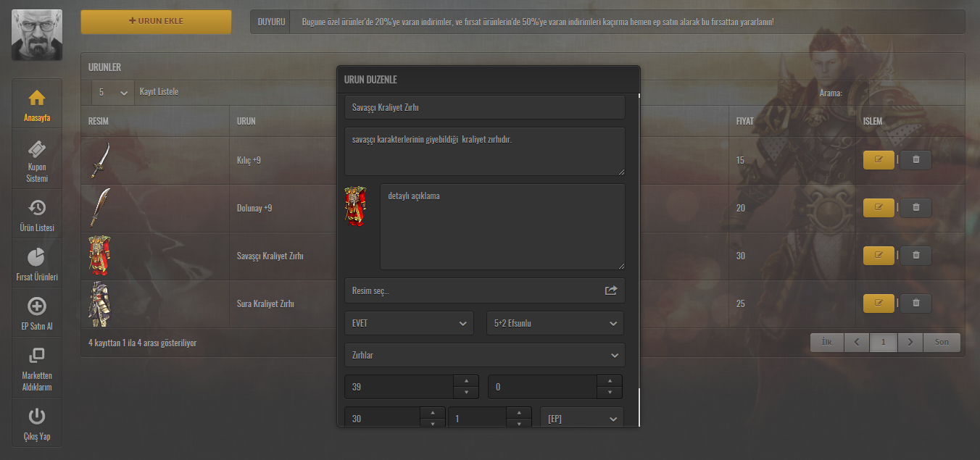Open EP Satın Al plus icon
Viewport: 980px width, 460px height.
36,306
